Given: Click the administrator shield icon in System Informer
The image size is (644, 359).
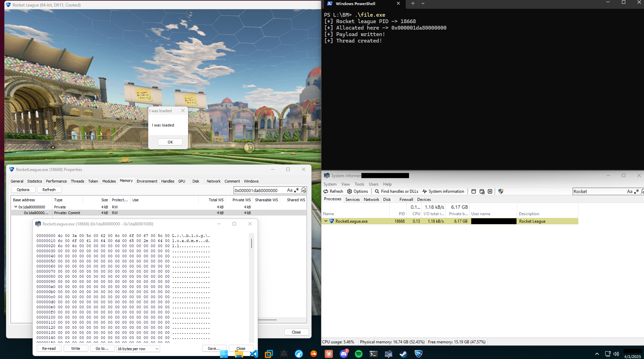Looking at the screenshot, I should click(501, 191).
